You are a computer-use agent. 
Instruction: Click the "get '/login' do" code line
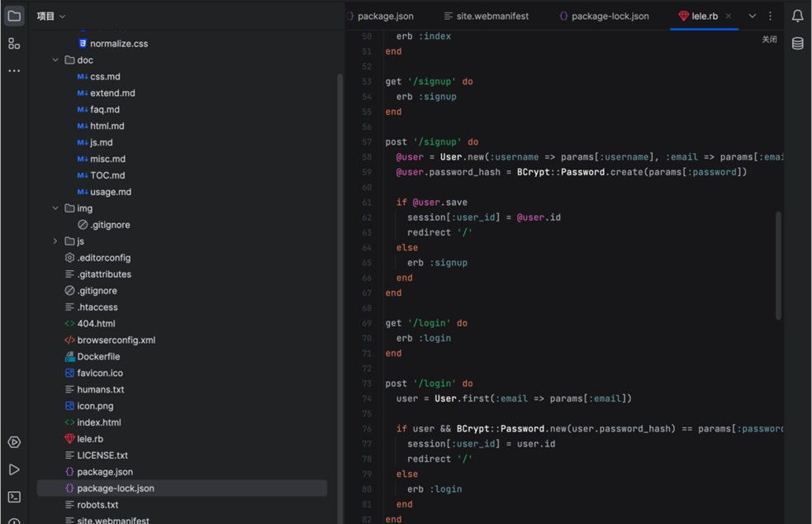pyautogui.click(x=426, y=323)
